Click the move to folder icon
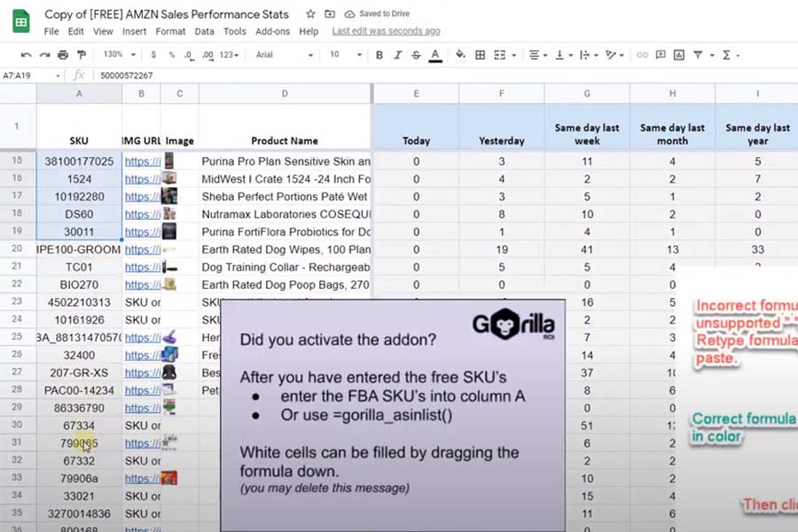Screen dimensions: 798x532 (x=330, y=14)
